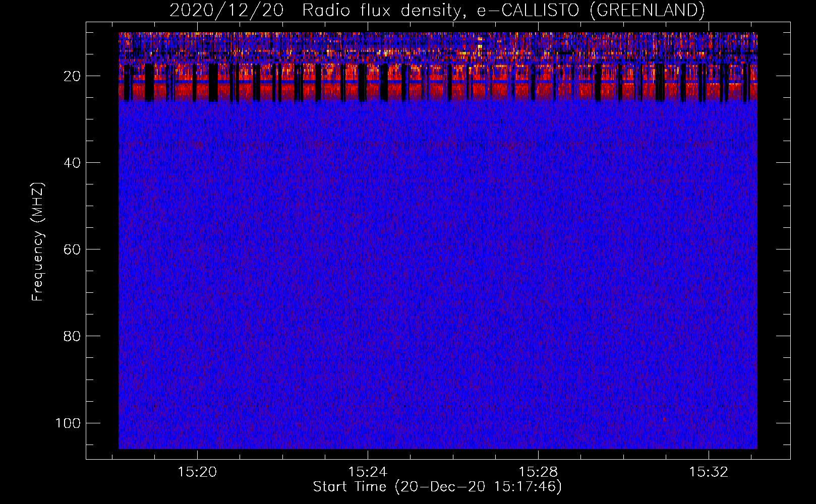Viewport: 816px width, 504px height.
Task: Click the '40' frequency tick label
Action: click(x=72, y=163)
